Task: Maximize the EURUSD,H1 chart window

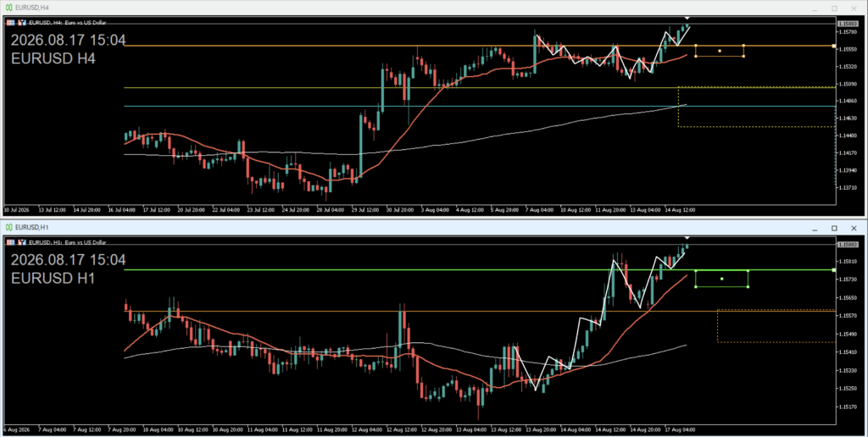Action: tap(834, 228)
